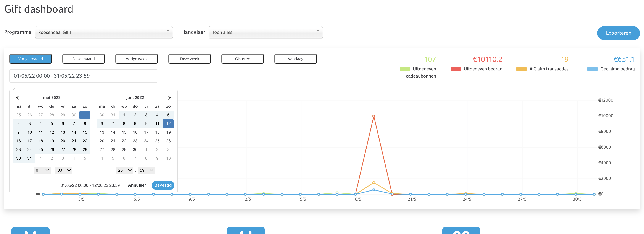
Task: Toggle blue Geclaimd bedrag legend swatch
Action: [x=592, y=69]
